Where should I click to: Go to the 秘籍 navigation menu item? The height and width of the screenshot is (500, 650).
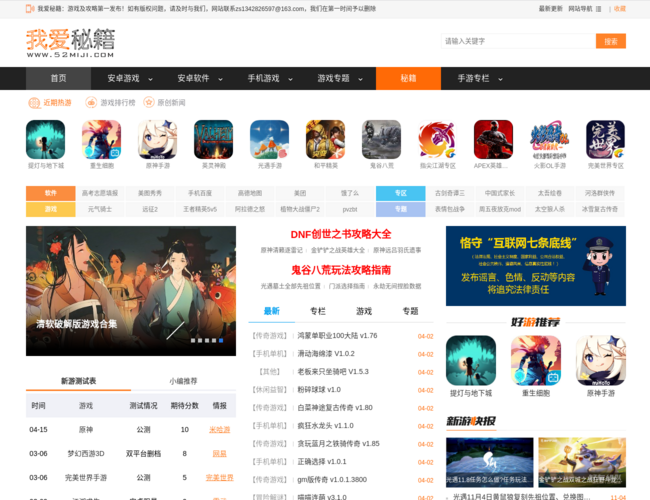click(x=408, y=78)
